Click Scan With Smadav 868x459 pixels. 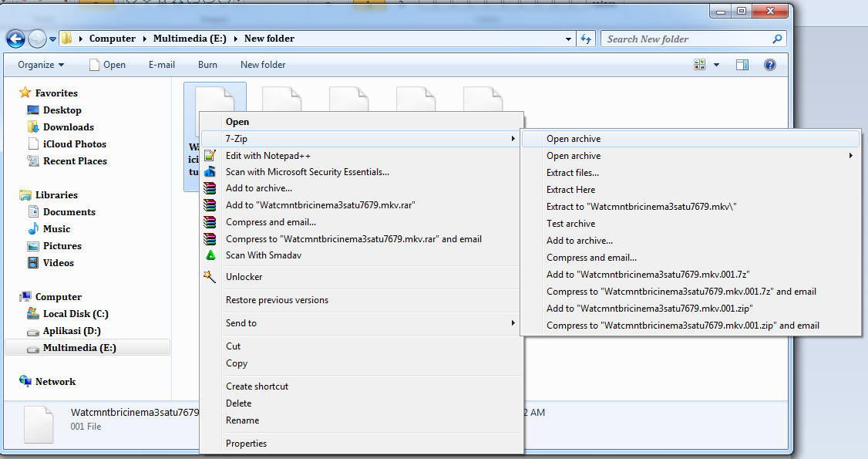[x=361, y=255]
